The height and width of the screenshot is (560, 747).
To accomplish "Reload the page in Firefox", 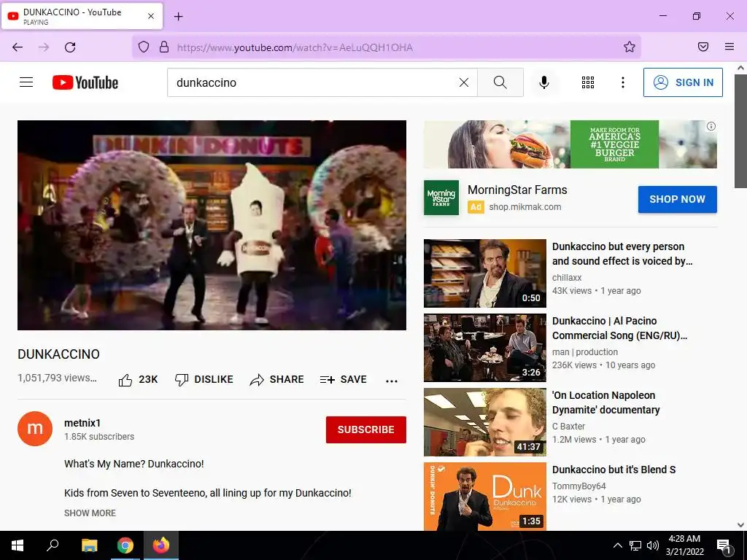I will 70,47.
